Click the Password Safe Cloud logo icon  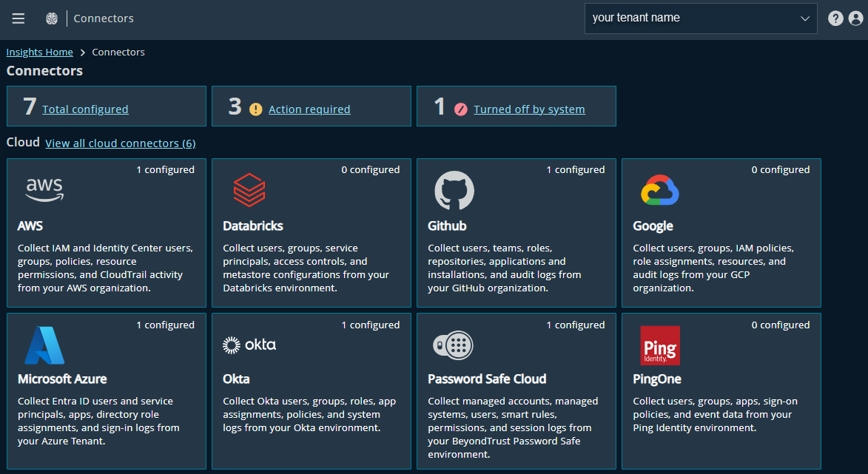coord(453,345)
